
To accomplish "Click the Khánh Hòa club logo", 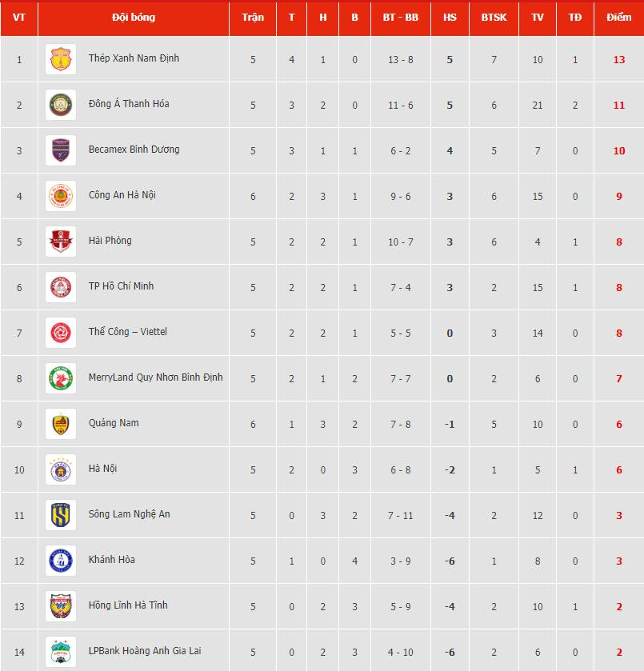I will tap(61, 561).
